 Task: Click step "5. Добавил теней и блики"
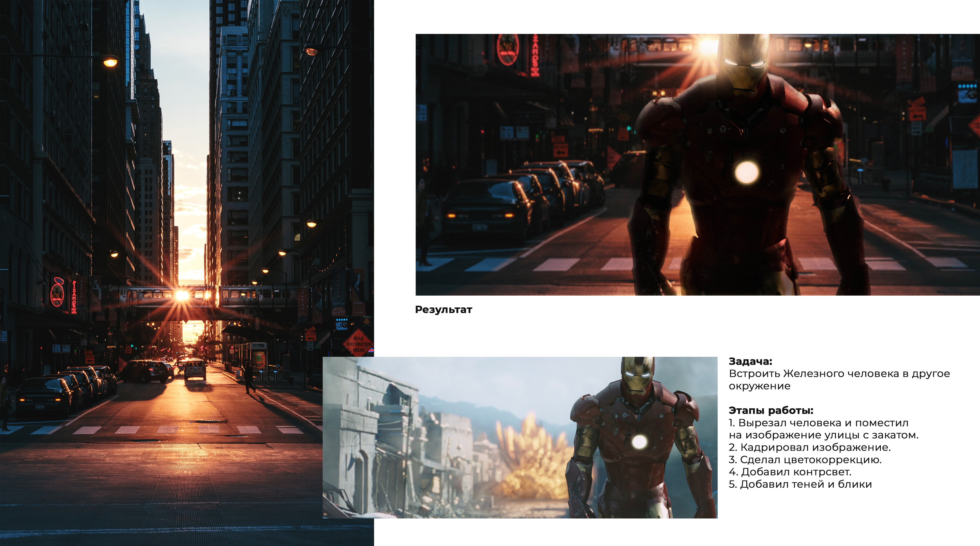800,484
